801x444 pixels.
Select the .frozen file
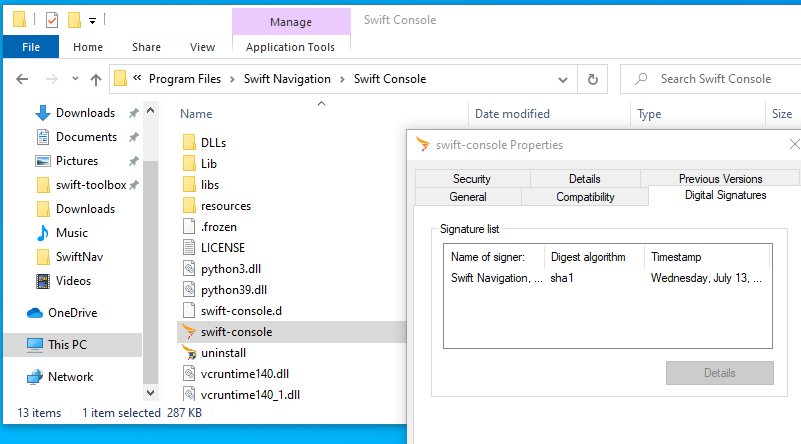[219, 227]
